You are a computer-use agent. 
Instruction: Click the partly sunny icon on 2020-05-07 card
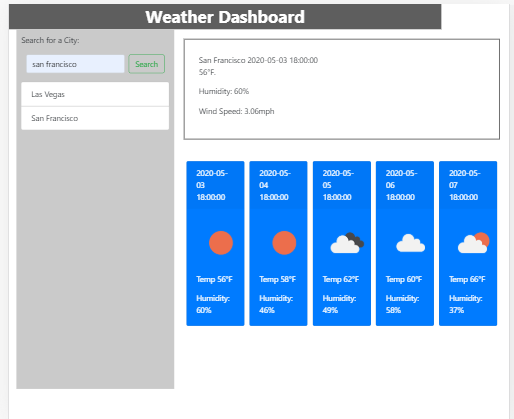click(473, 243)
